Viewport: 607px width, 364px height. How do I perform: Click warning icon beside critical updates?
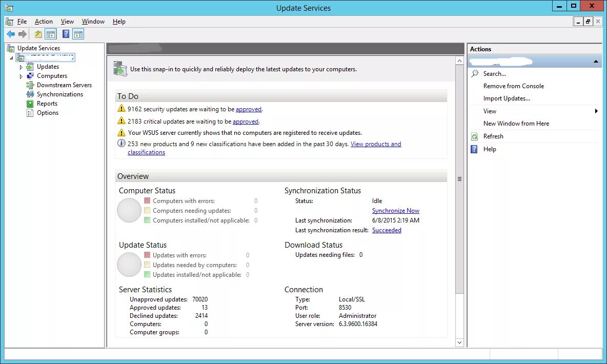coord(121,120)
